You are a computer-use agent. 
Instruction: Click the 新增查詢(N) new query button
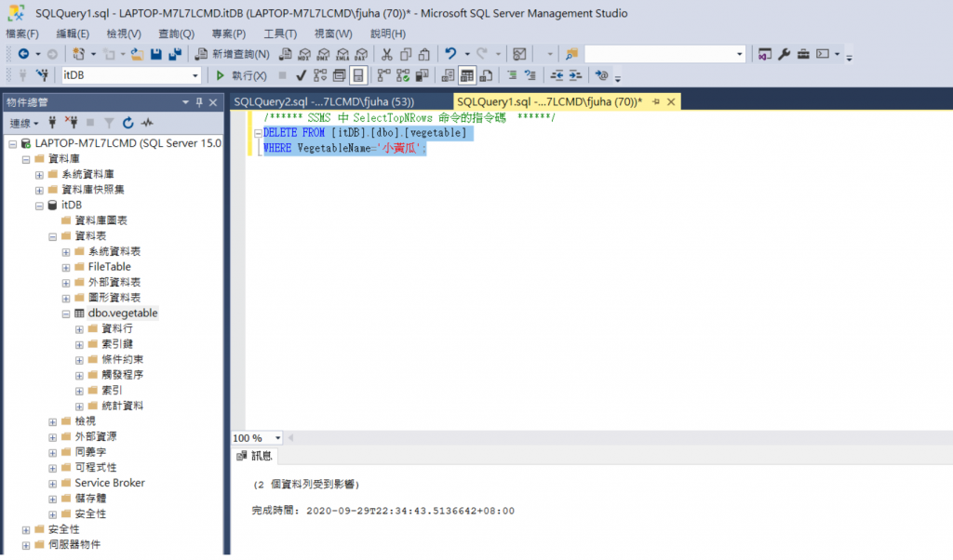[x=233, y=54]
